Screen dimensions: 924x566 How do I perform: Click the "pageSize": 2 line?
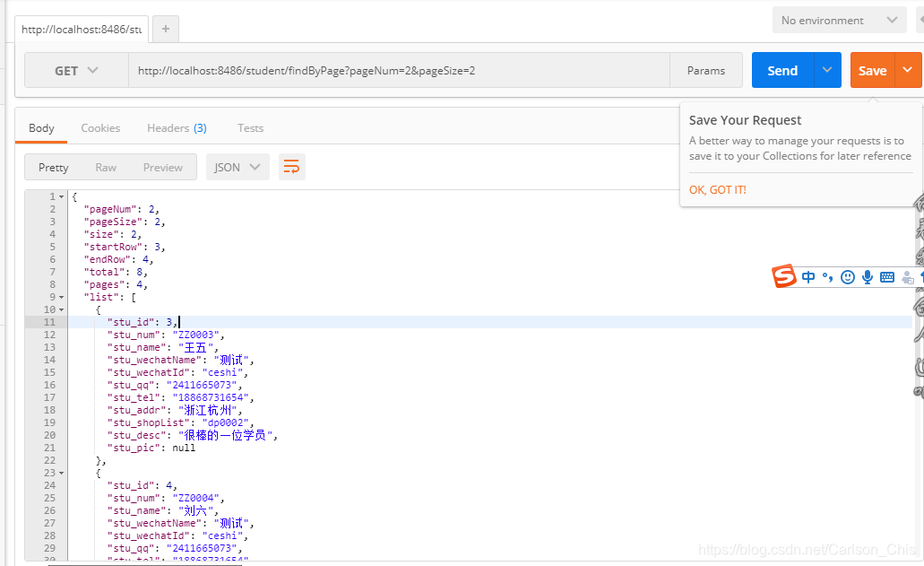pos(125,222)
